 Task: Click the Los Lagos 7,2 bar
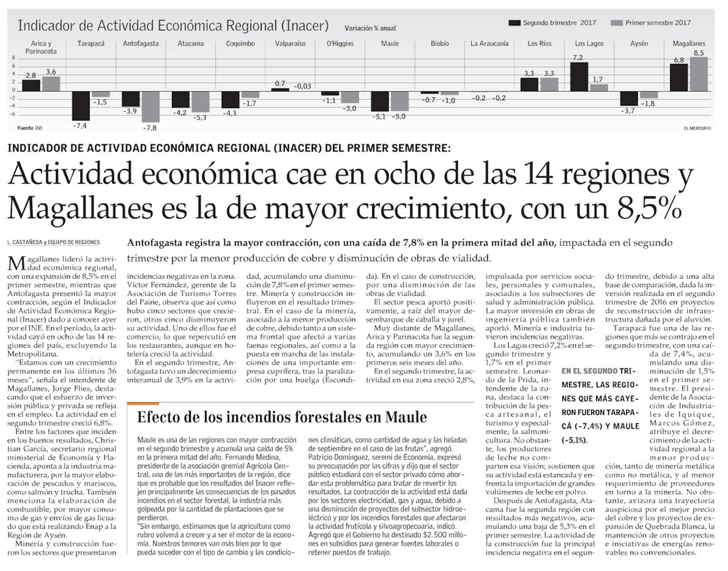tap(579, 76)
